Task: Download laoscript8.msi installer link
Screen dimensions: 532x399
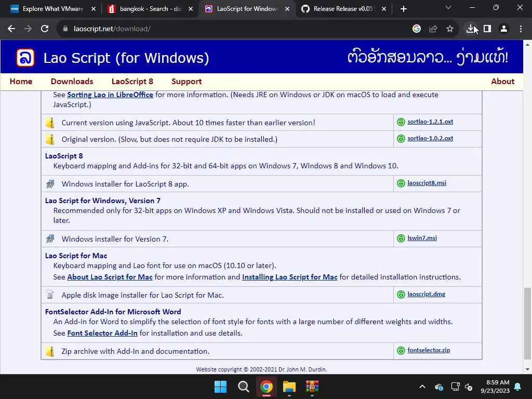Action: [427, 183]
